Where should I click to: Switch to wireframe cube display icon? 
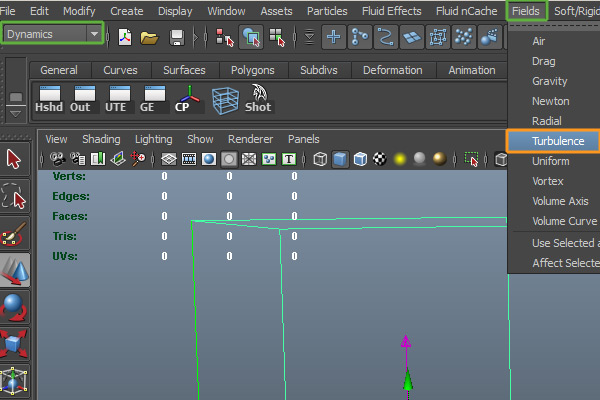pyautogui.click(x=320, y=159)
